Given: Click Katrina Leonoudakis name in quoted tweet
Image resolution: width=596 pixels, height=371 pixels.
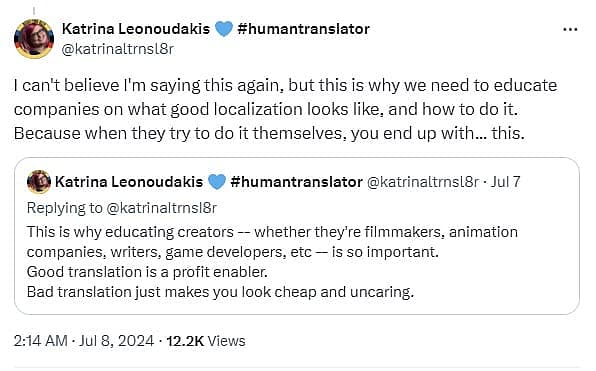Looking at the screenshot, I should [x=129, y=182].
